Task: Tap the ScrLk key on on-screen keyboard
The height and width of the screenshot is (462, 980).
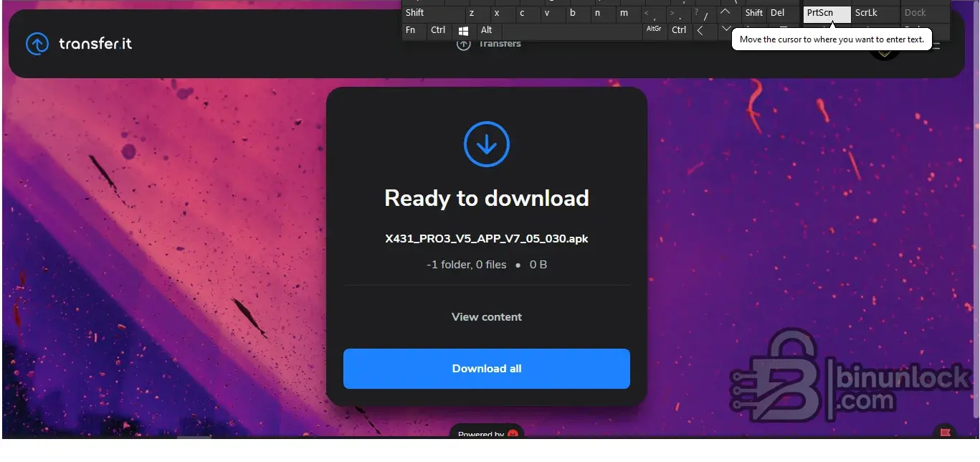Action: 875,14
